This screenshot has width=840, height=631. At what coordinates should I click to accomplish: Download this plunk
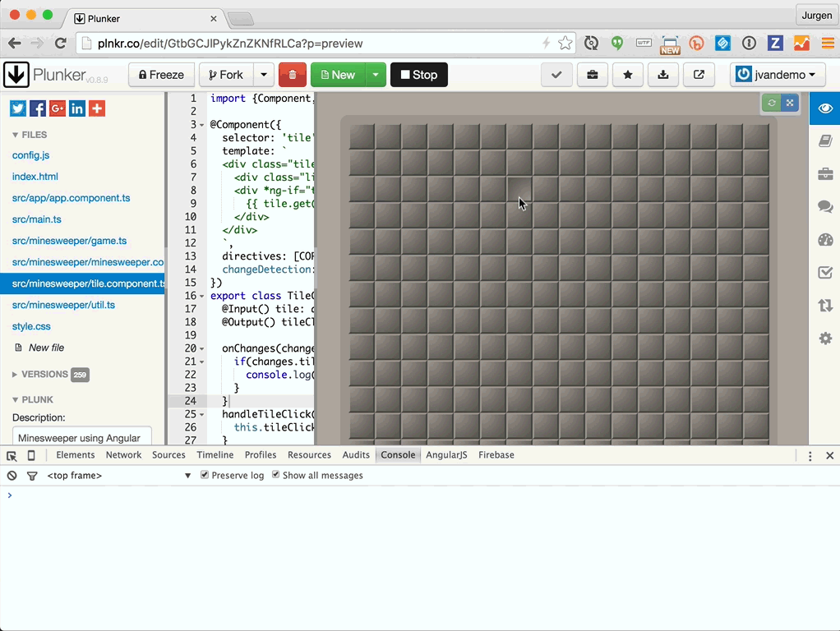pyautogui.click(x=662, y=74)
